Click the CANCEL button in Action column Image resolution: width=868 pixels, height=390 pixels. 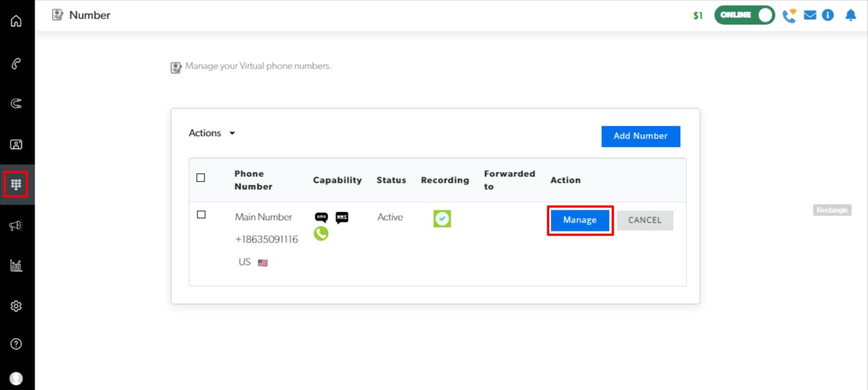(x=644, y=220)
